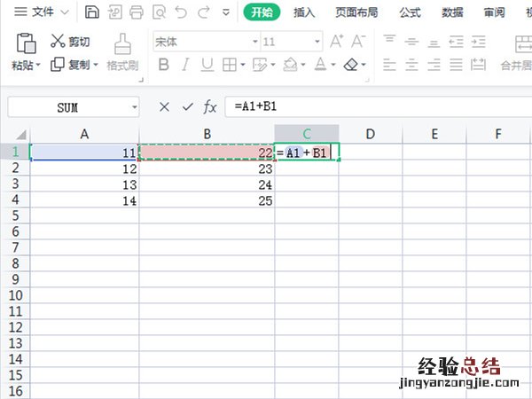Expand the Name Box dropdown showing SUM
The height and width of the screenshot is (399, 532).
(134, 106)
